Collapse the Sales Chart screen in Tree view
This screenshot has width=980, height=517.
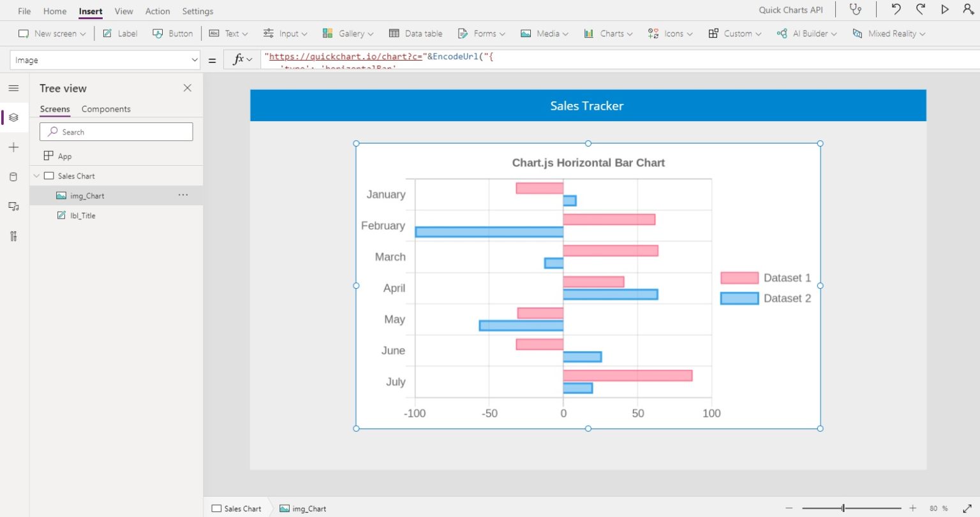(36, 175)
